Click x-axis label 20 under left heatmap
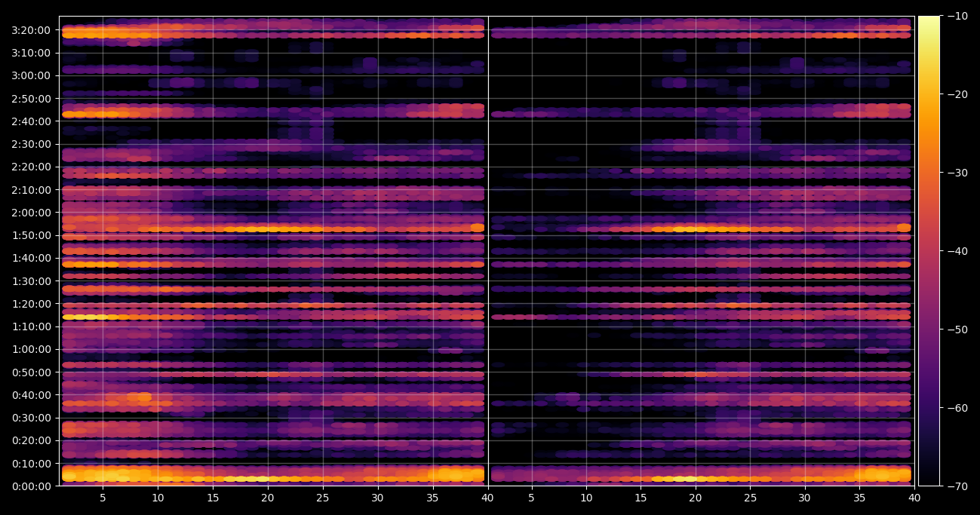This screenshot has width=980, height=515. click(268, 498)
